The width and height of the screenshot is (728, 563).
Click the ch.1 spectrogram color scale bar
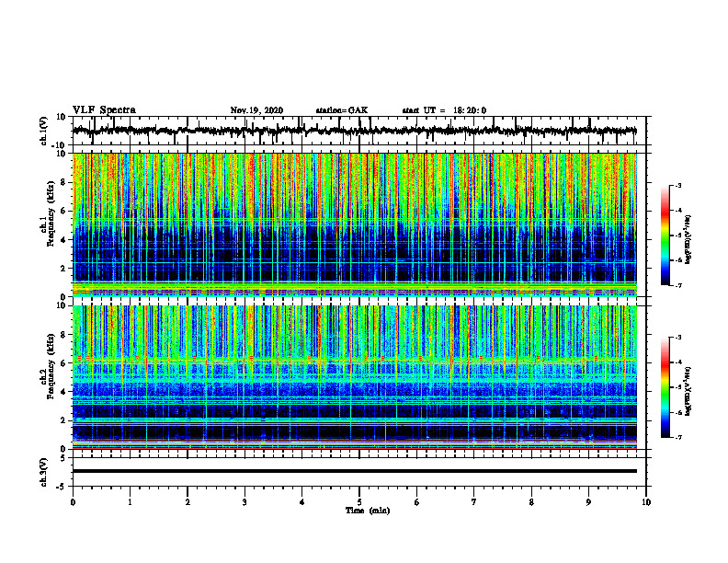pos(665,236)
